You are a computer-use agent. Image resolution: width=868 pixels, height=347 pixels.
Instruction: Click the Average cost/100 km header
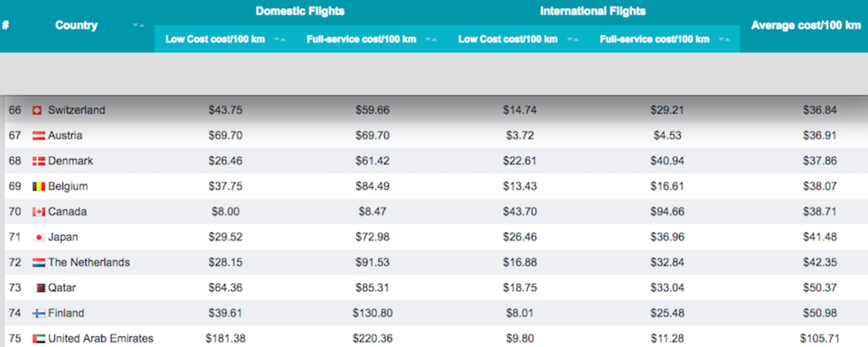point(806,25)
